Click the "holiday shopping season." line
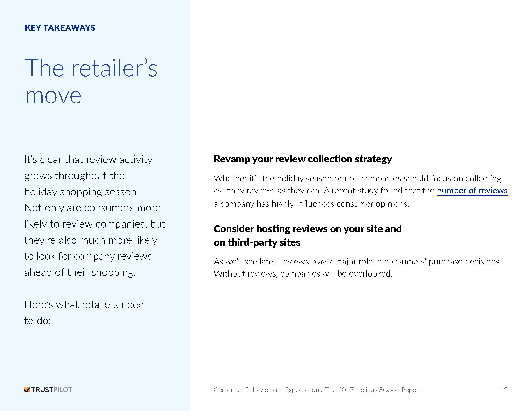The height and width of the screenshot is (411, 532). tap(82, 192)
